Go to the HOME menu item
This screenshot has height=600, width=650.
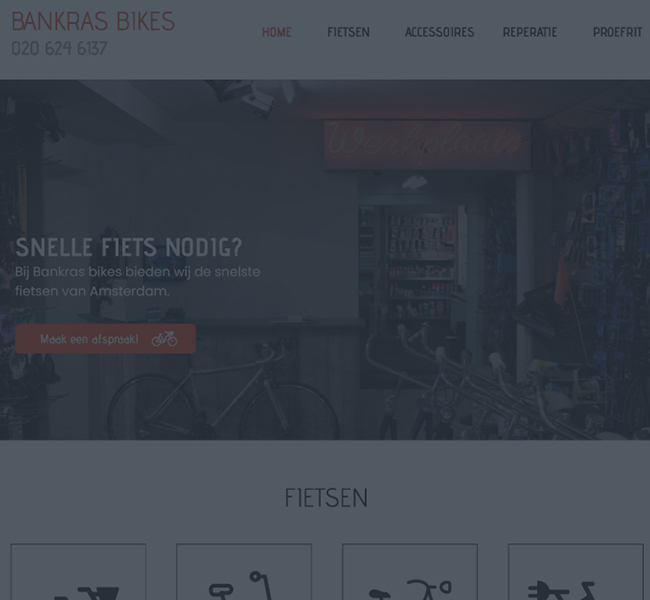pos(276,32)
